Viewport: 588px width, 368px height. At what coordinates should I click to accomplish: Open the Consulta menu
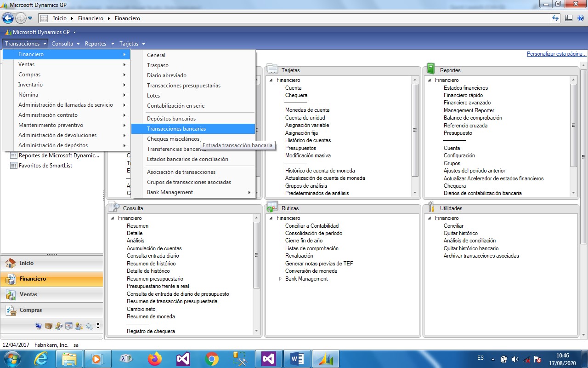pos(65,44)
